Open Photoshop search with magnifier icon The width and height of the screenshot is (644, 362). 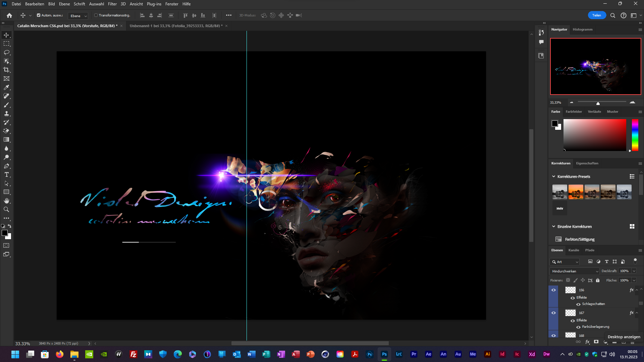click(x=612, y=15)
